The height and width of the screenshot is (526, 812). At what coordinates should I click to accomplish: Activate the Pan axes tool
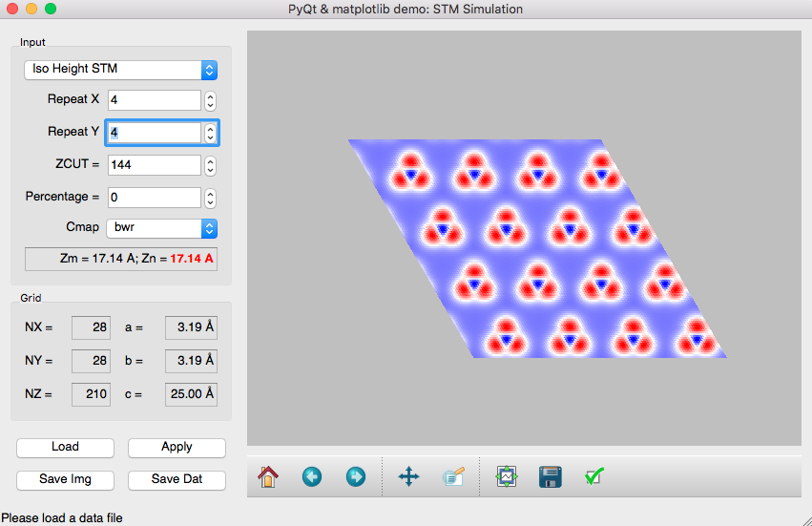click(408, 476)
